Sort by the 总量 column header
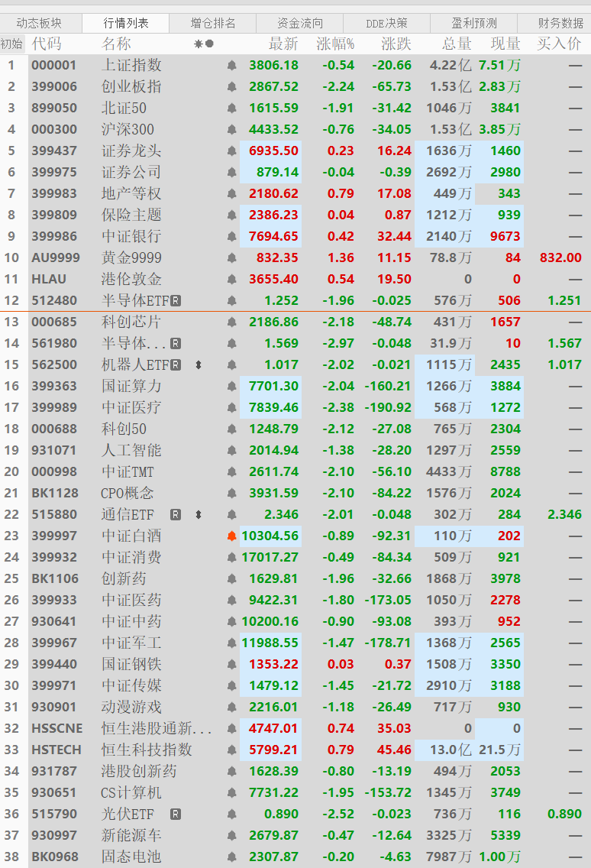This screenshot has height=868, width=591. click(x=457, y=44)
